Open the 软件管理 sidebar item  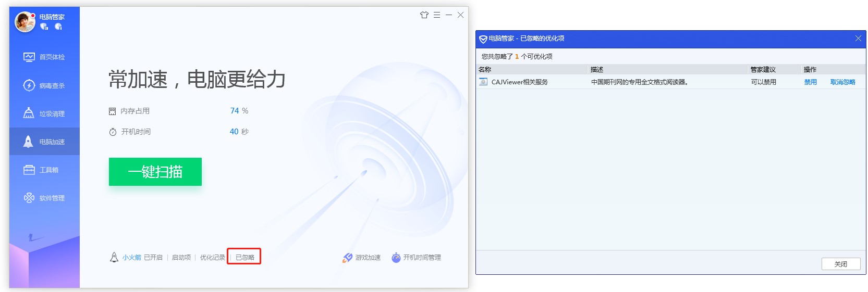[x=44, y=198]
